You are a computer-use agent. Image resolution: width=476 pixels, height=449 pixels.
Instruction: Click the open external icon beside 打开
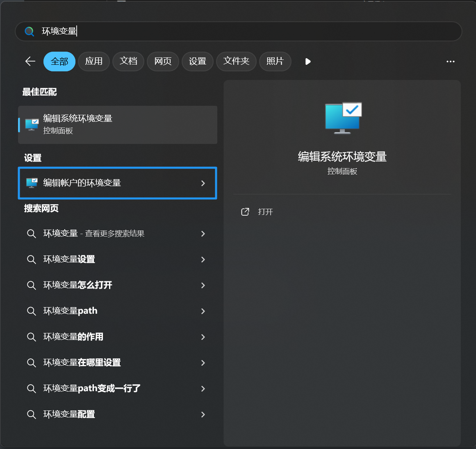(x=245, y=212)
